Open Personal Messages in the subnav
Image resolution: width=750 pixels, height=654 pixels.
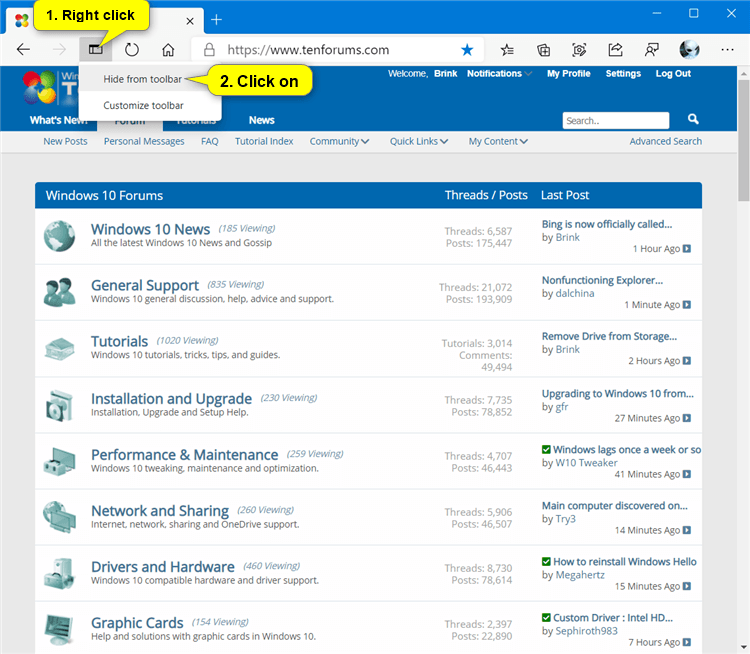coord(144,141)
